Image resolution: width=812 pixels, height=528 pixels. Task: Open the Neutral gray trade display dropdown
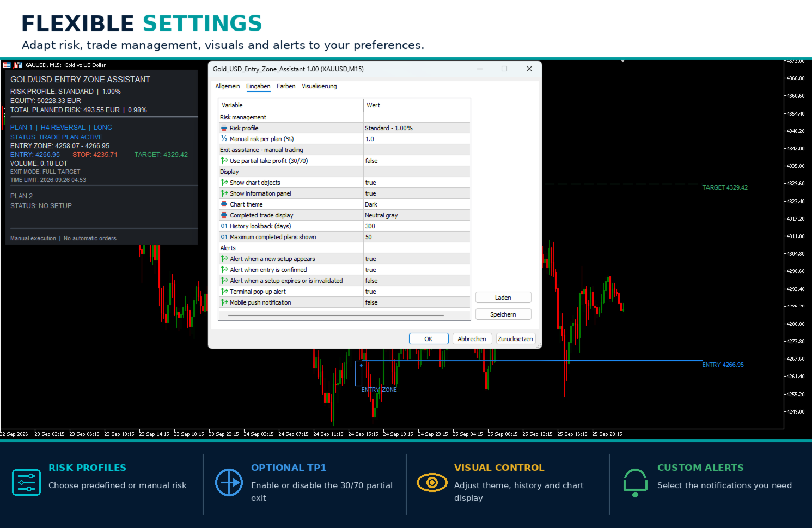click(417, 215)
